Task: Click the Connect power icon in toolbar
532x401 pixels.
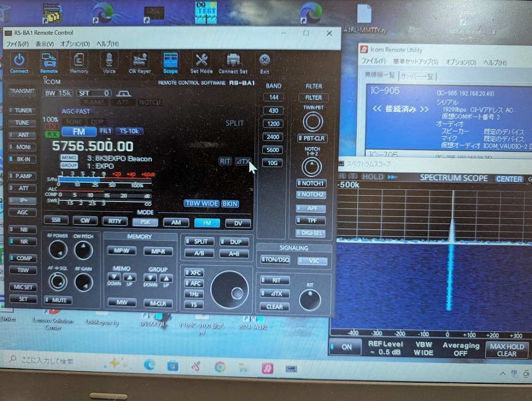Action: click(x=19, y=62)
